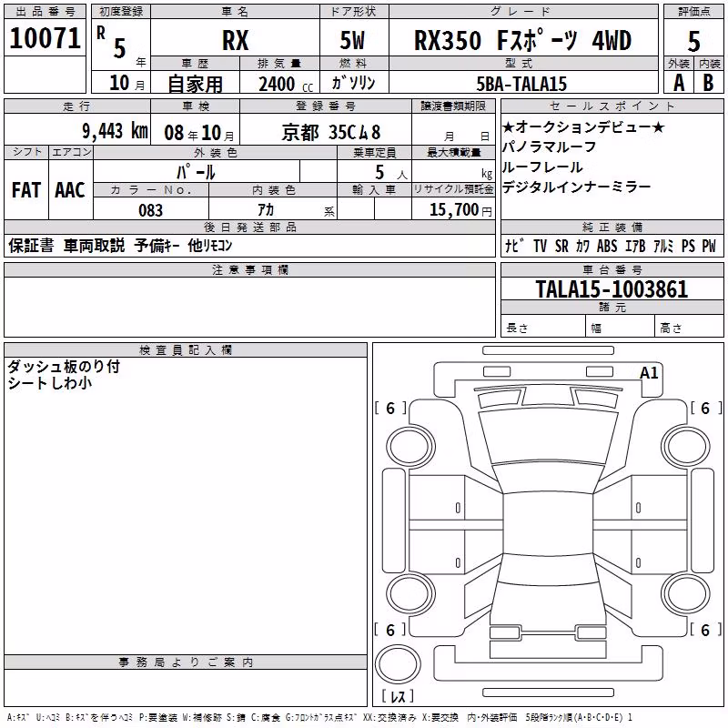Select the 検査員記入欄 header
The height and width of the screenshot is (728, 728).
[x=186, y=350]
